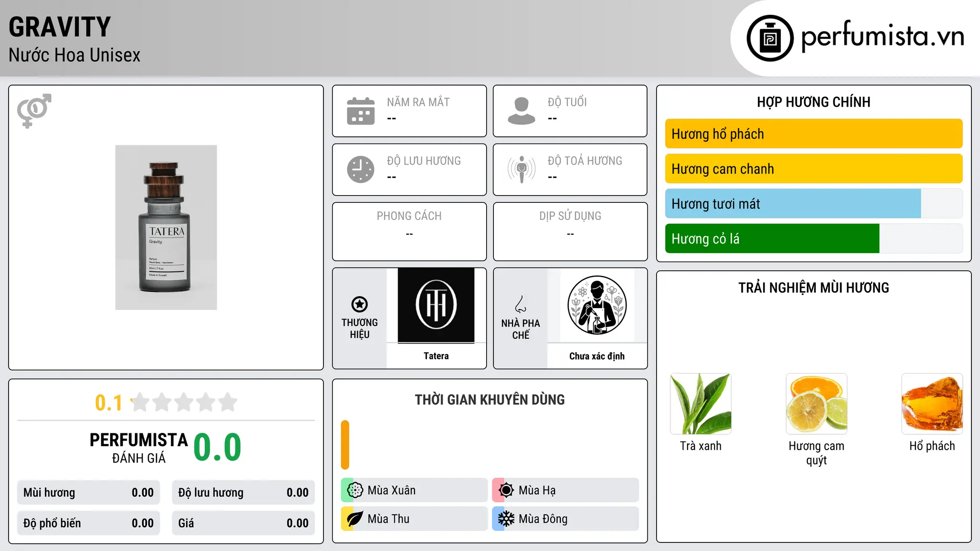Viewport: 980px width, 551px height.
Task: Click the Độ lưu hương score box
Action: click(243, 493)
